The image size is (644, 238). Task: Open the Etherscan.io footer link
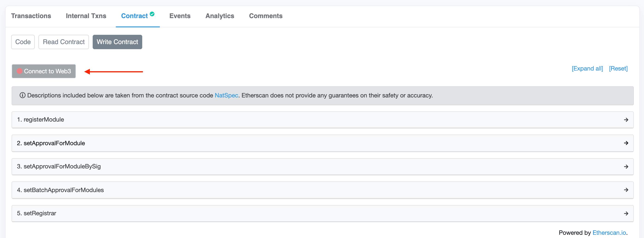(x=609, y=233)
